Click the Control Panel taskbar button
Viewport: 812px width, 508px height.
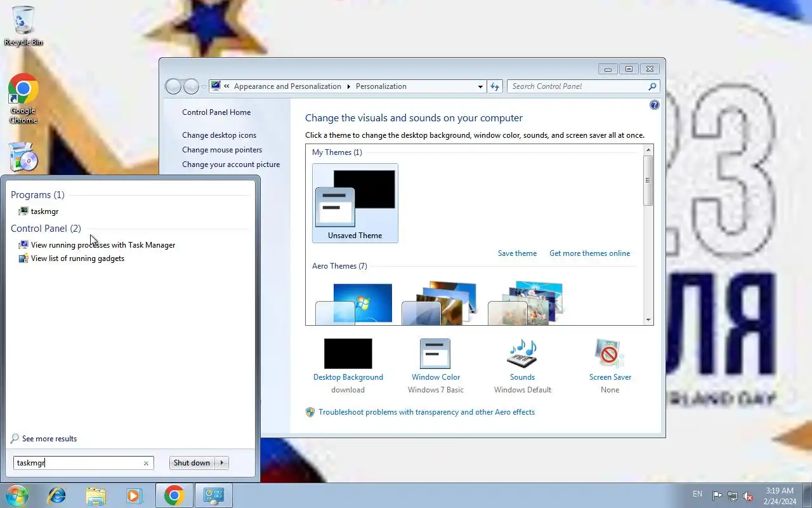pos(213,495)
